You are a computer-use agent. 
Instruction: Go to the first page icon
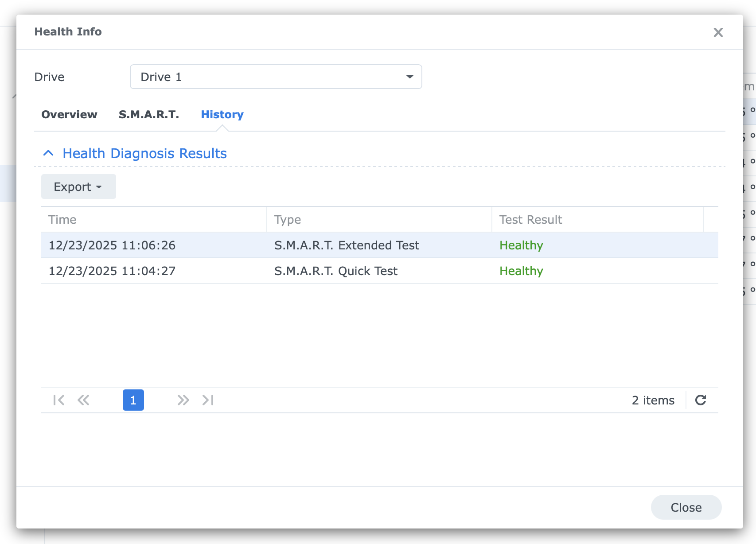(x=59, y=400)
